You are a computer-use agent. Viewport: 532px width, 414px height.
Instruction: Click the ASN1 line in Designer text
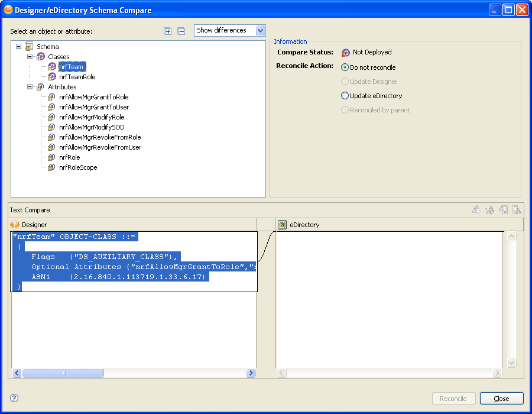(x=118, y=277)
